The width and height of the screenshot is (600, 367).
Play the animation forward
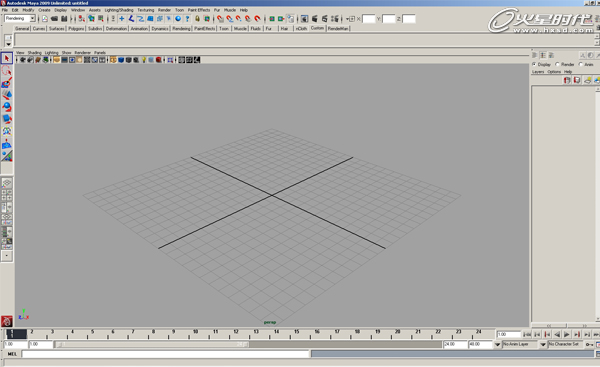click(x=567, y=334)
